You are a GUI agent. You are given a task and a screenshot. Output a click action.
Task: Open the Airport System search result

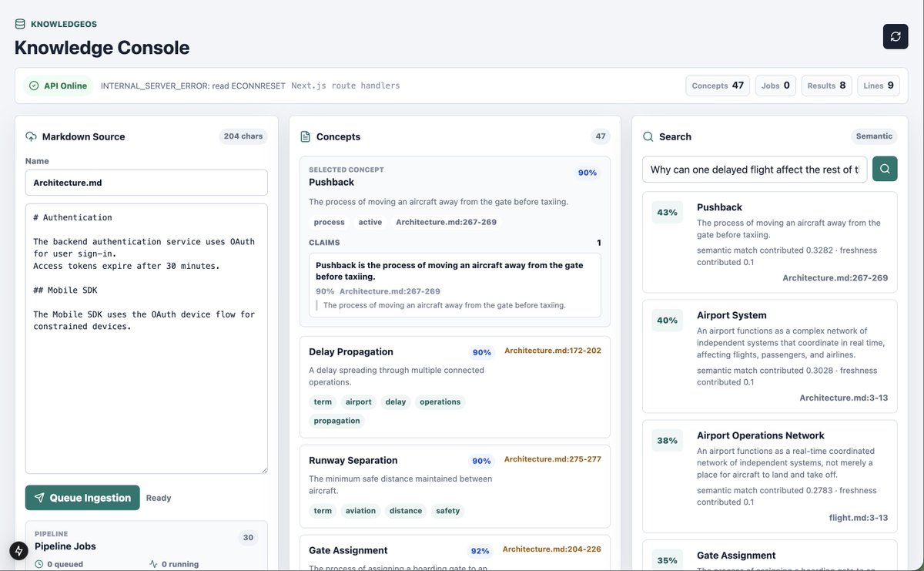point(770,357)
